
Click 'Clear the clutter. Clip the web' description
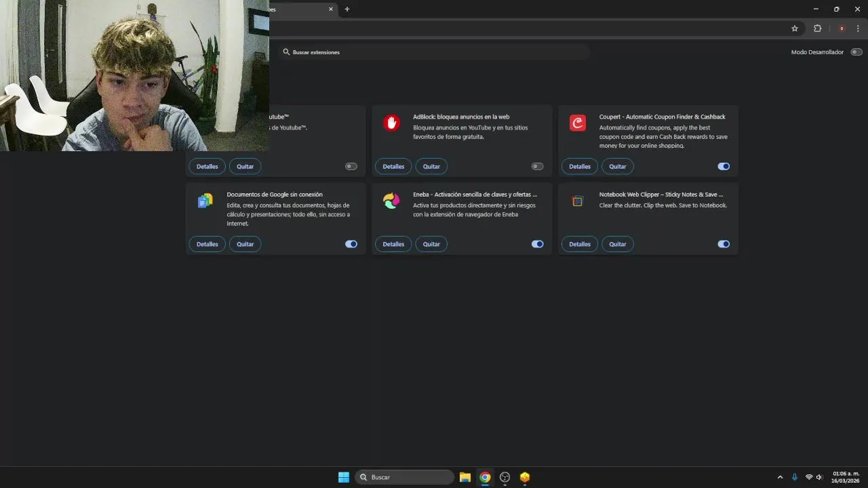663,205
